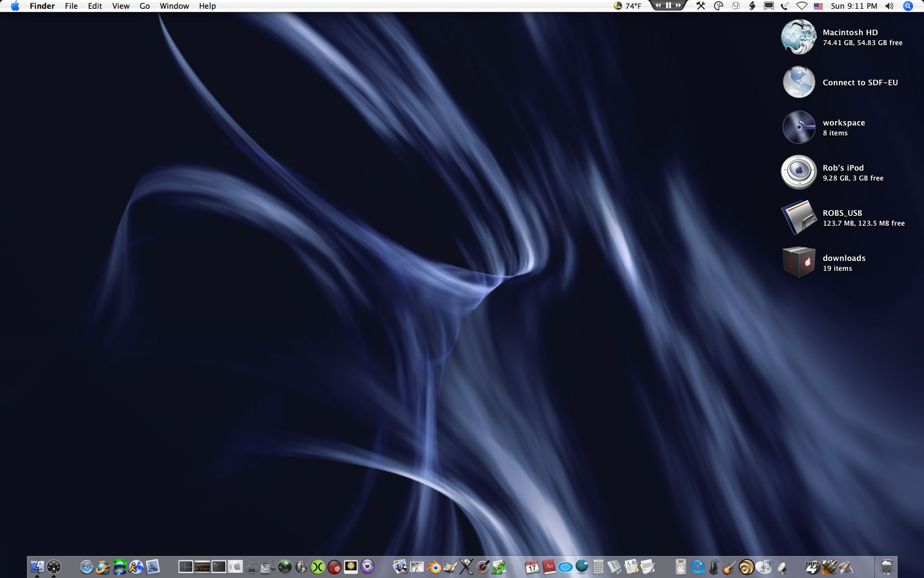Launch QuickTime Player from Dock
Image resolution: width=924 pixels, height=578 pixels.
[697, 566]
